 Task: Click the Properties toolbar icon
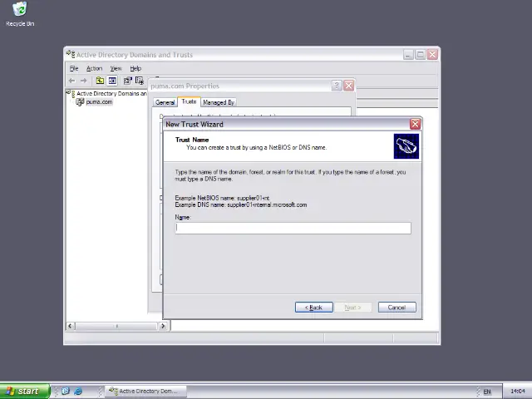point(127,81)
